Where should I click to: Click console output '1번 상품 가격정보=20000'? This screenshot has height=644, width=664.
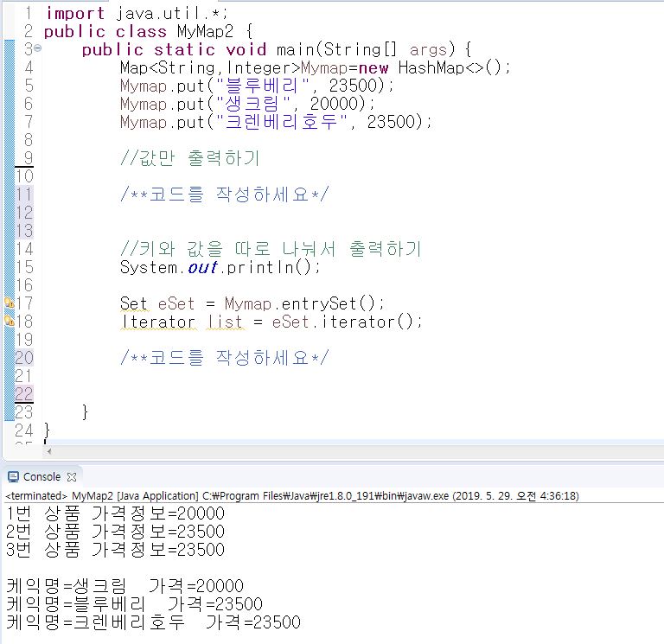pyautogui.click(x=115, y=513)
